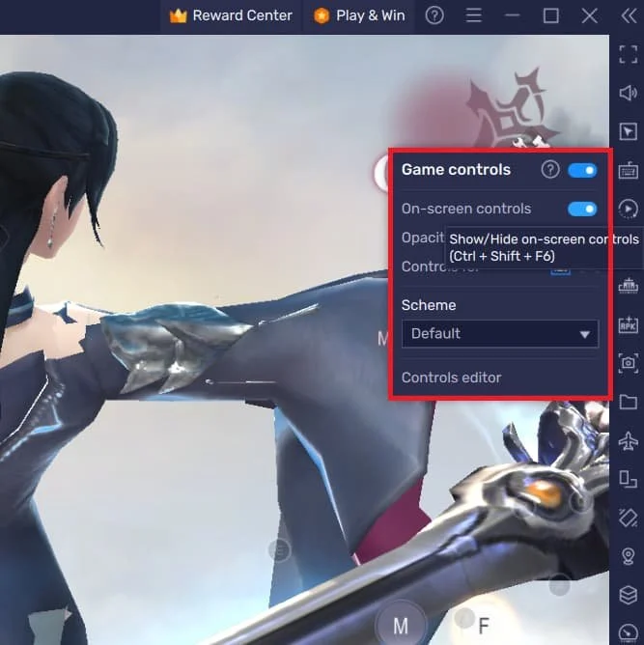644x645 pixels.
Task: Open macro recorder play icon
Action: tap(628, 209)
